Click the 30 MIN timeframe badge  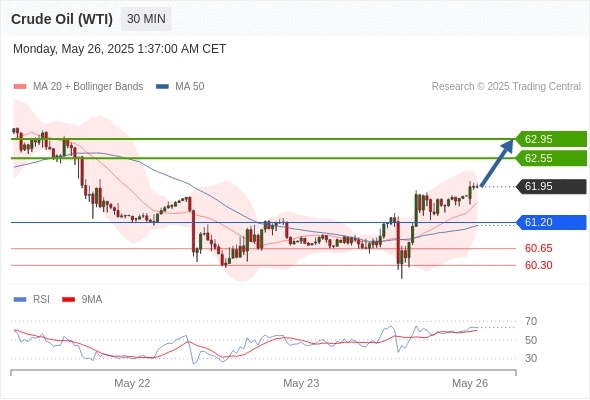tap(146, 19)
